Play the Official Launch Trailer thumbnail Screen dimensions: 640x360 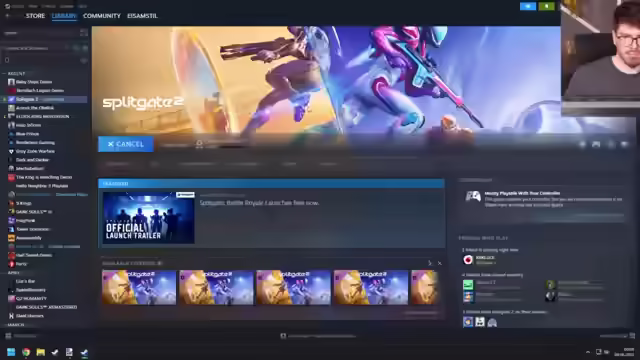(149, 218)
